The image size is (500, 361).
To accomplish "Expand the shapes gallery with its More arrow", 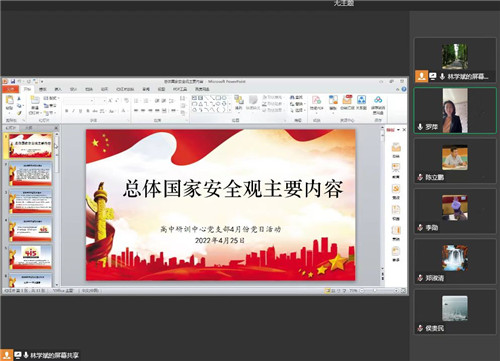I will click(x=230, y=109).
